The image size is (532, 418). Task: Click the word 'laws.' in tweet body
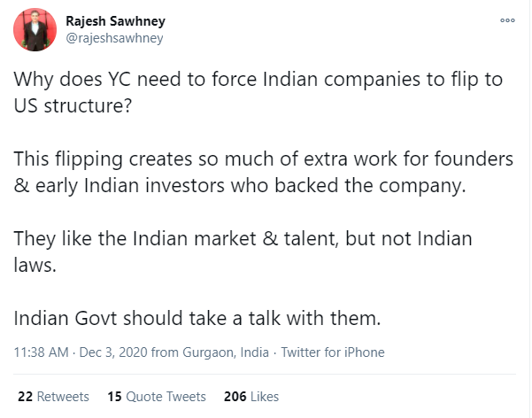pos(35,265)
